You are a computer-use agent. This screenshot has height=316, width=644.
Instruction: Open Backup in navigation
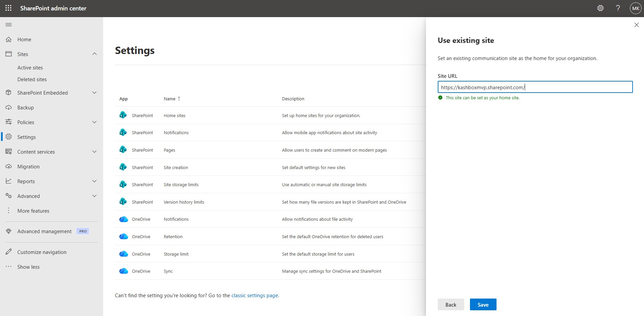point(26,107)
